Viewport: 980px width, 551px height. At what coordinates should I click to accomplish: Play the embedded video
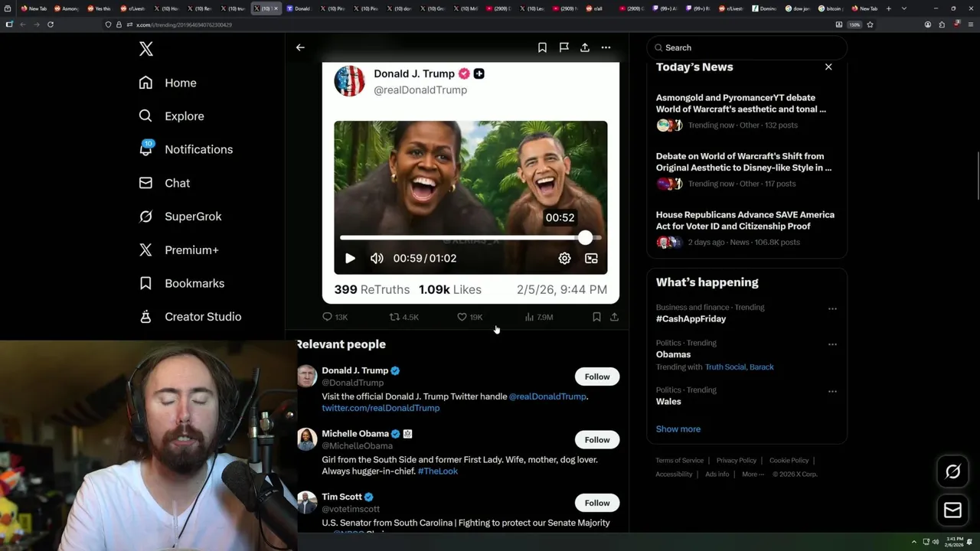(x=350, y=259)
